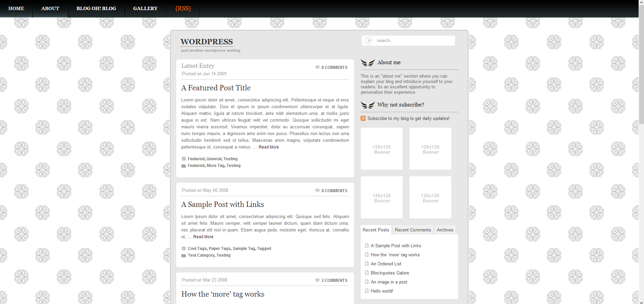The height and width of the screenshot is (304, 644).
Task: Open 'An image in a post' recent post
Action: click(x=389, y=282)
